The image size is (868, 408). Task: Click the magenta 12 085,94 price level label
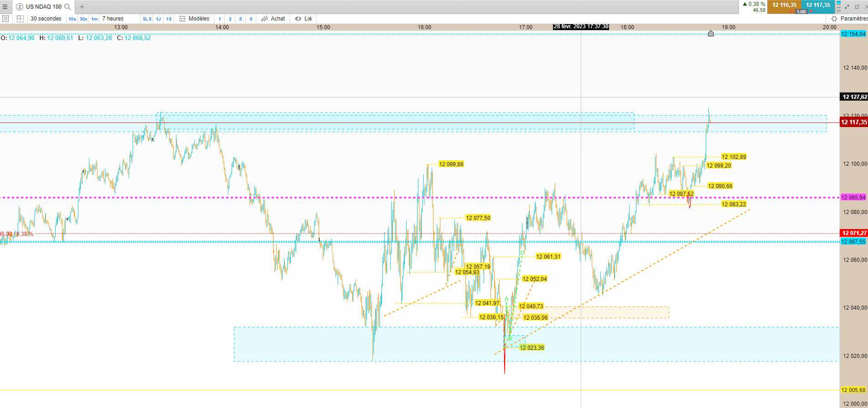(853, 198)
